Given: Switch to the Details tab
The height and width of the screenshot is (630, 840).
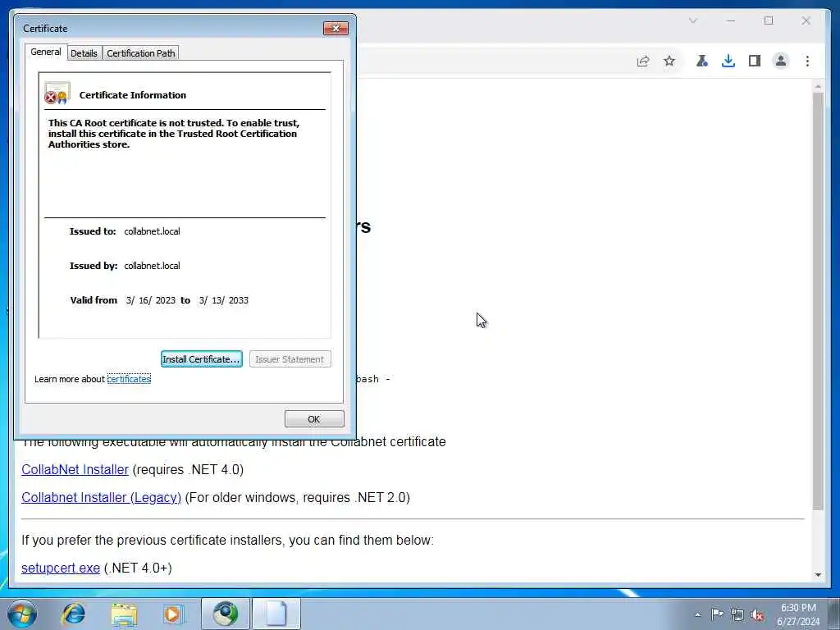Looking at the screenshot, I should [x=84, y=53].
